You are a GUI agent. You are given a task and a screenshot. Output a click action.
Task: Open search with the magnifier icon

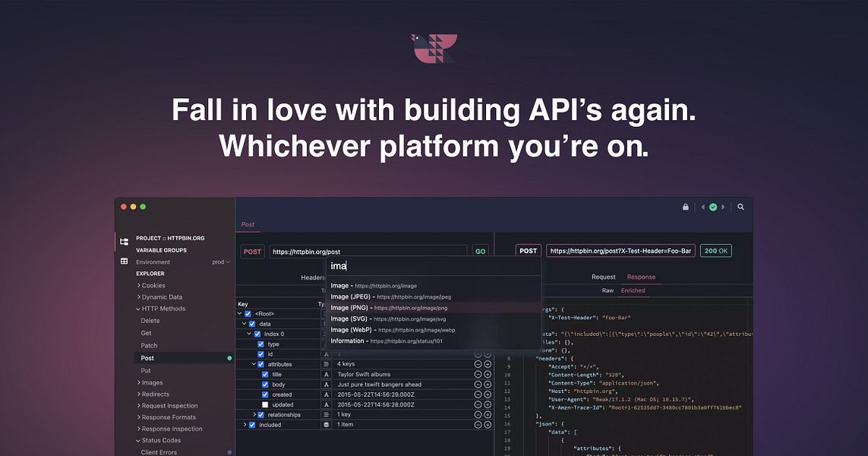tap(740, 207)
